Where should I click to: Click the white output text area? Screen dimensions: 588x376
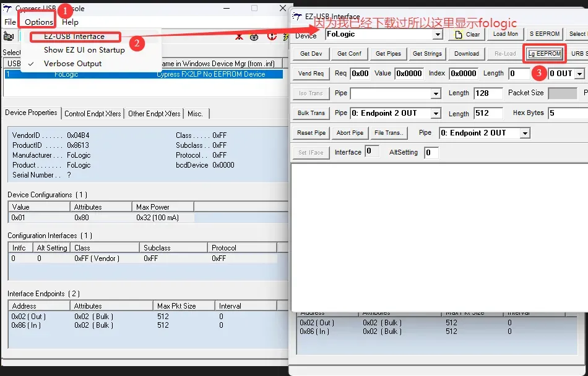(x=439, y=237)
